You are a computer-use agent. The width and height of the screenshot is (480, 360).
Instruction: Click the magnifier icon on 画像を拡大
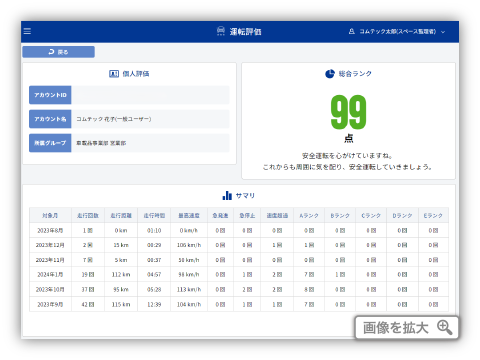pos(445,328)
